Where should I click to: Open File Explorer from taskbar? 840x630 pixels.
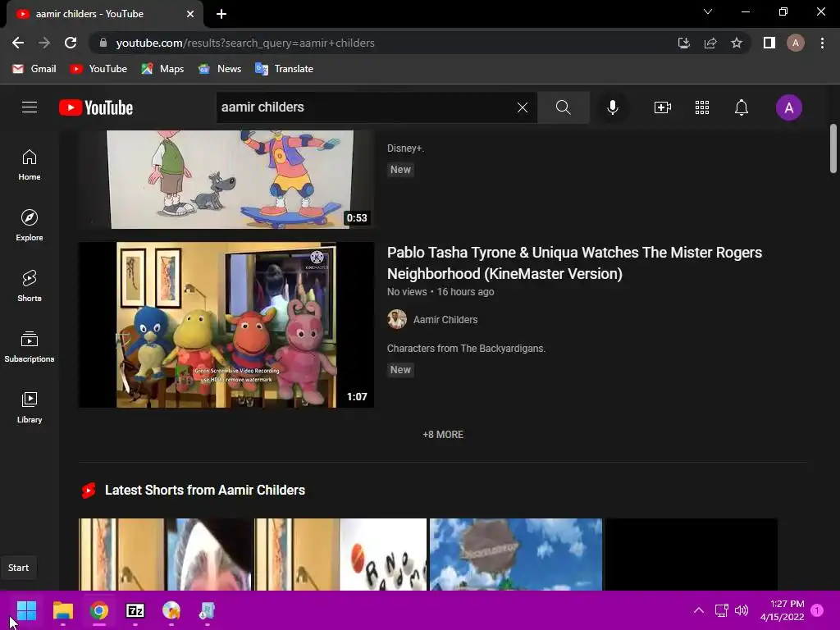point(62,610)
